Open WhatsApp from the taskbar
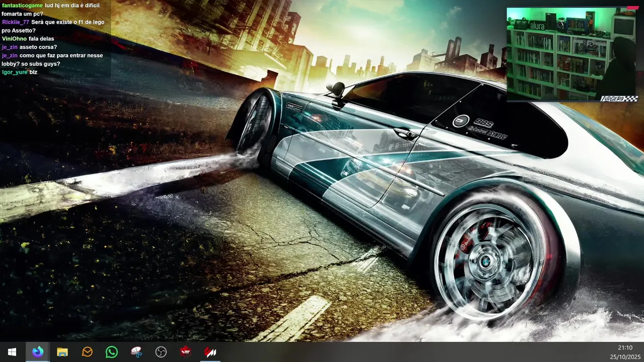 coord(112,352)
